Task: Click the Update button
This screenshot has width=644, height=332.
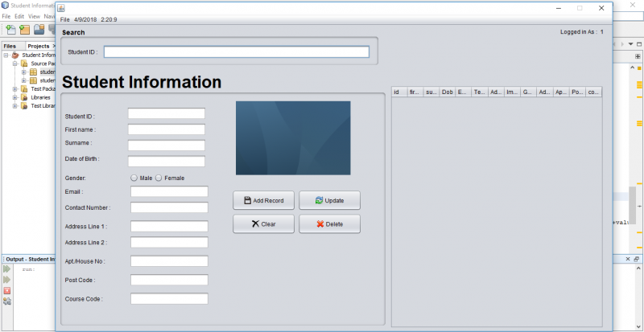Action: pos(329,201)
